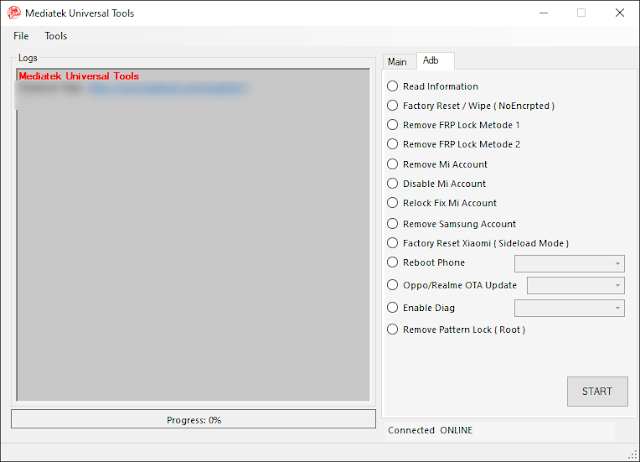The image size is (640, 462).
Task: Click the red Mediatek Universal Tools log line
Action: point(79,76)
